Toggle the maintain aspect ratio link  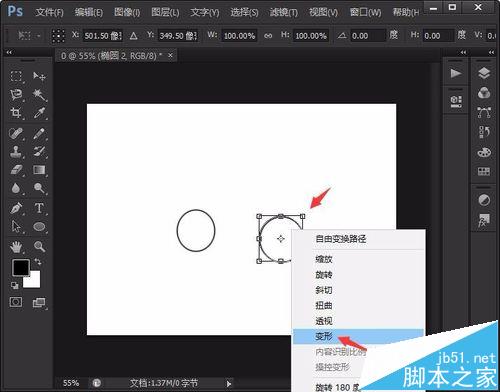coord(268,36)
